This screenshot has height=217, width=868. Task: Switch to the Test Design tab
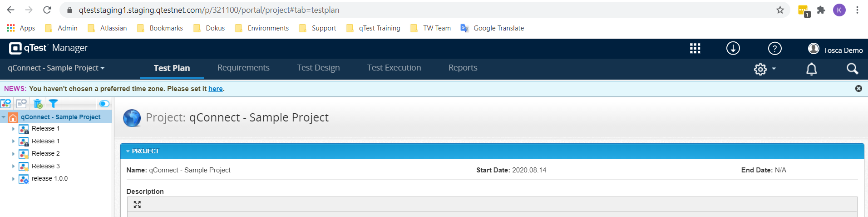(x=318, y=68)
